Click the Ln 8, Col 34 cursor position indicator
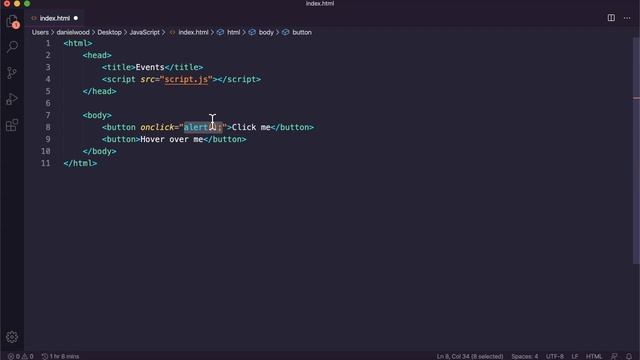 tap(470, 356)
